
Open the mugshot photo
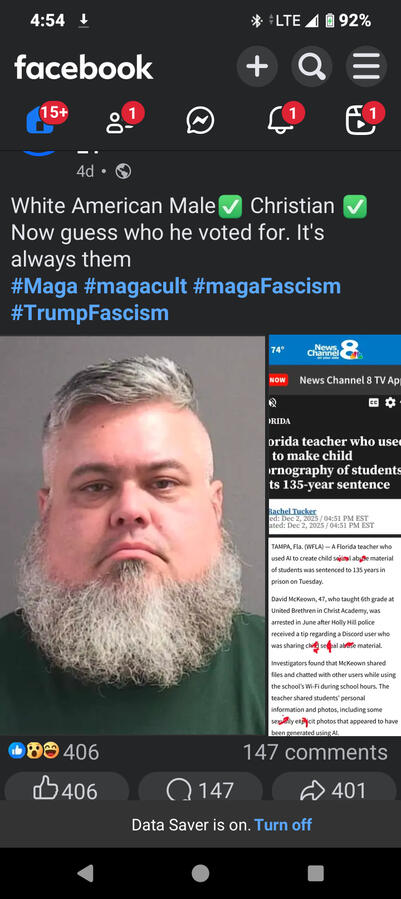point(133,535)
